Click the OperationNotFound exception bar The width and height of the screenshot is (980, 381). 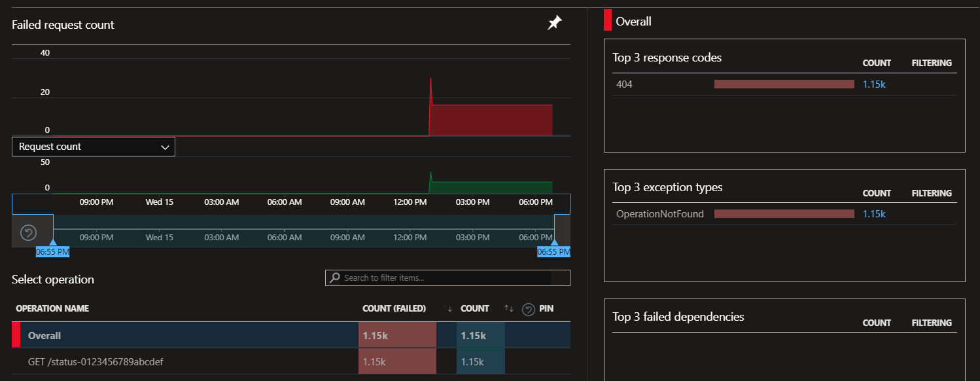point(784,213)
